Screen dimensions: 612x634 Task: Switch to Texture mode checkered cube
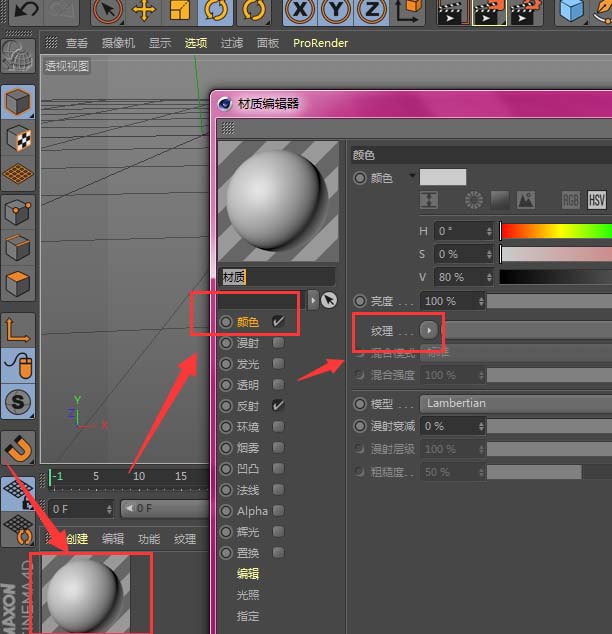pos(18,138)
